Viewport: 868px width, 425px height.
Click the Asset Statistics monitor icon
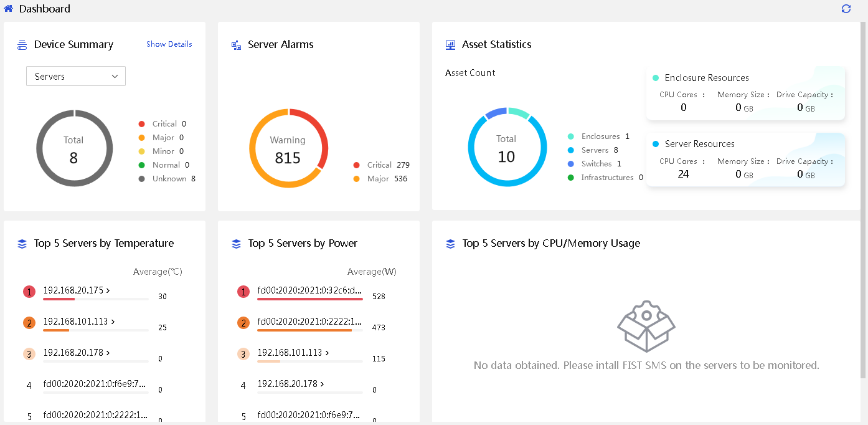tap(450, 45)
